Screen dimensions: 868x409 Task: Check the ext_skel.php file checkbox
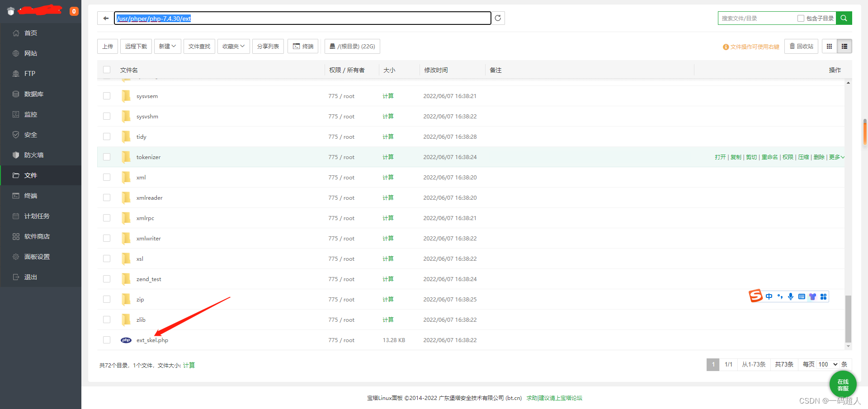(107, 340)
